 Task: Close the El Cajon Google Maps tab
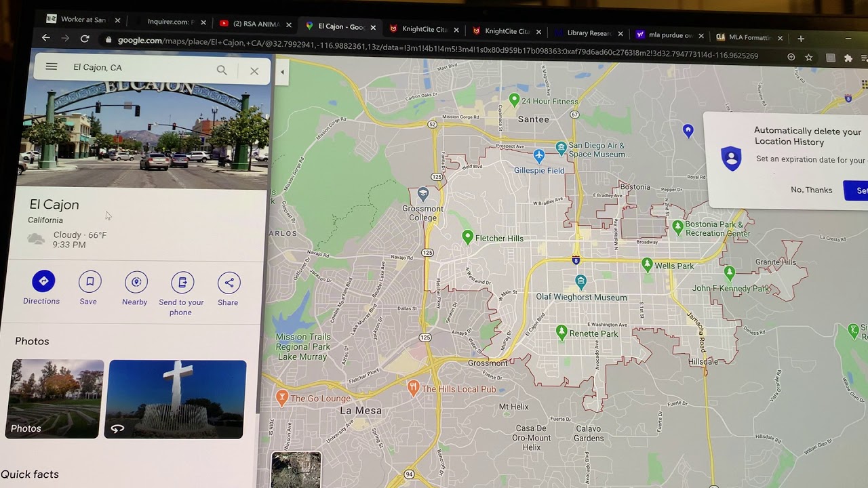coord(373,28)
